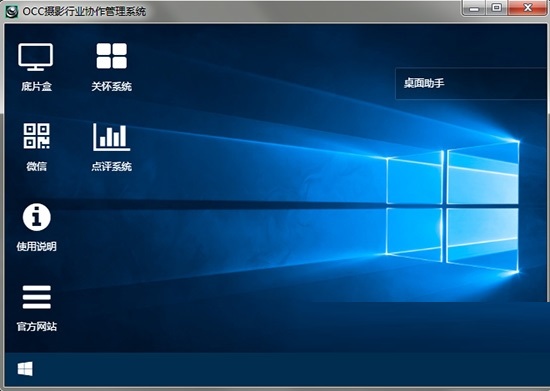Click the 点评系统 text label
This screenshot has width=550, height=391.
(112, 166)
